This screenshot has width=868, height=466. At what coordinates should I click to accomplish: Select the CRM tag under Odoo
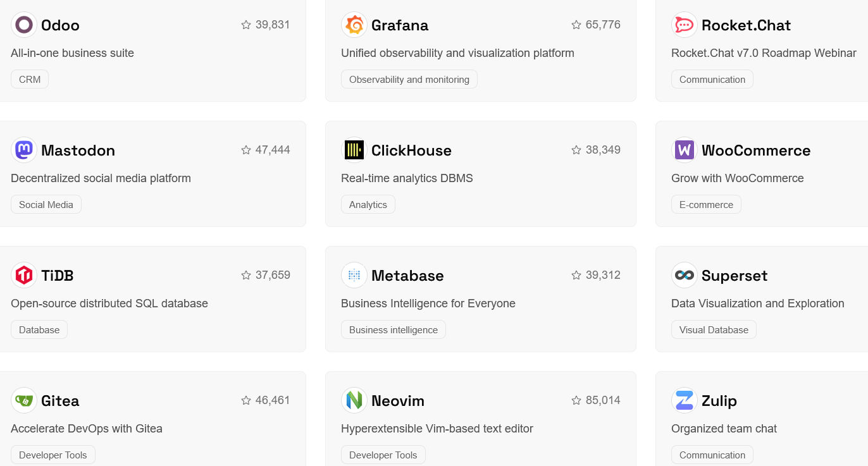click(x=30, y=80)
